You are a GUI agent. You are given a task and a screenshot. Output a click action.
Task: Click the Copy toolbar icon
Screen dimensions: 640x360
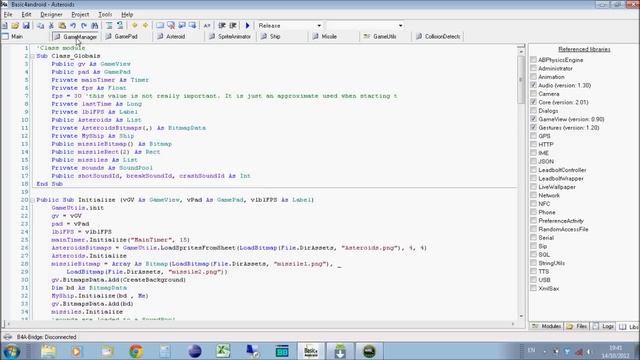(40, 25)
